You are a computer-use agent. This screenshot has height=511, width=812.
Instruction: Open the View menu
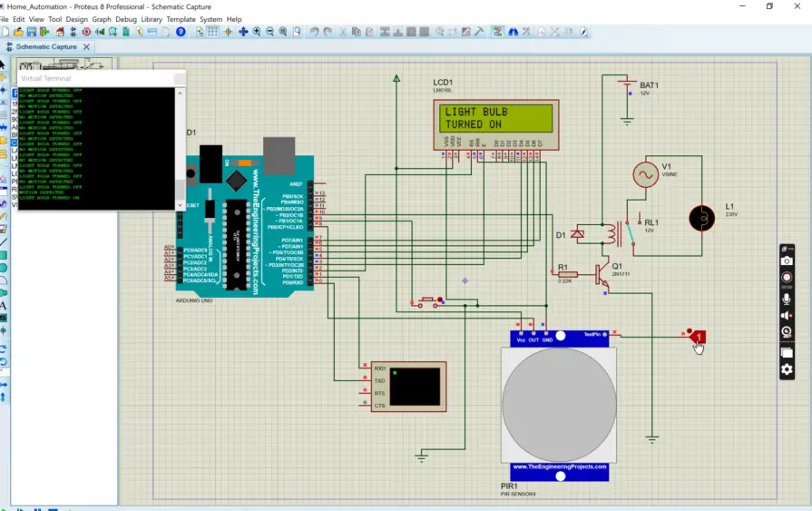point(36,19)
